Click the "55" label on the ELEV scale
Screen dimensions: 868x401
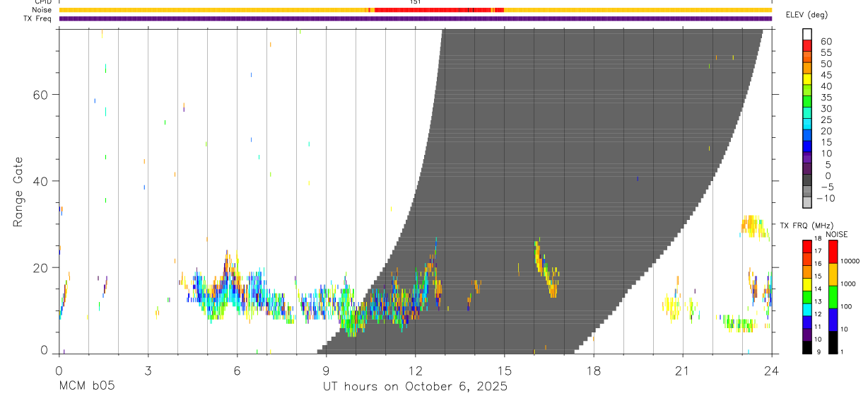[825, 53]
